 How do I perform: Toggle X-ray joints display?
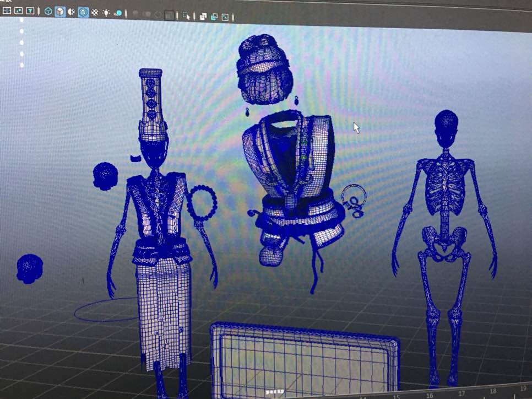225,17
